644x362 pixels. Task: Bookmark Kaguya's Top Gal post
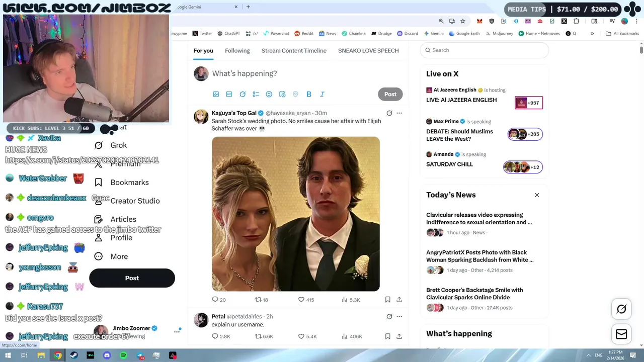[387, 300]
